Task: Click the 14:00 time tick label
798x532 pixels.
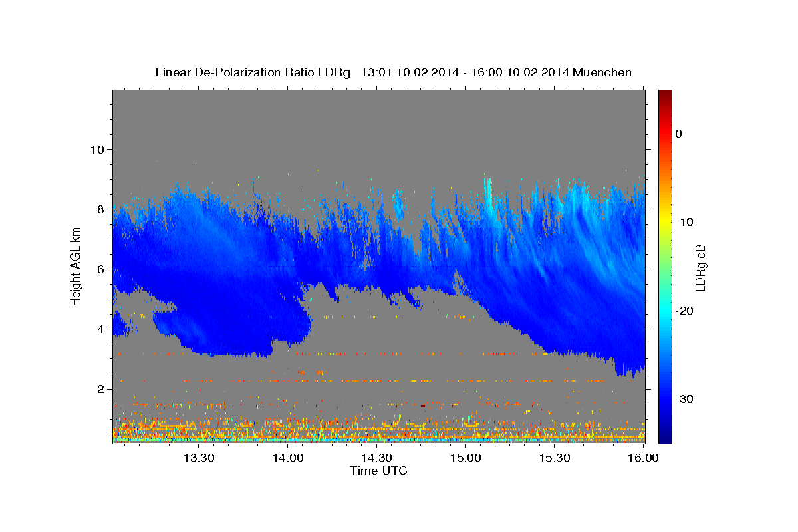Action: (288, 458)
